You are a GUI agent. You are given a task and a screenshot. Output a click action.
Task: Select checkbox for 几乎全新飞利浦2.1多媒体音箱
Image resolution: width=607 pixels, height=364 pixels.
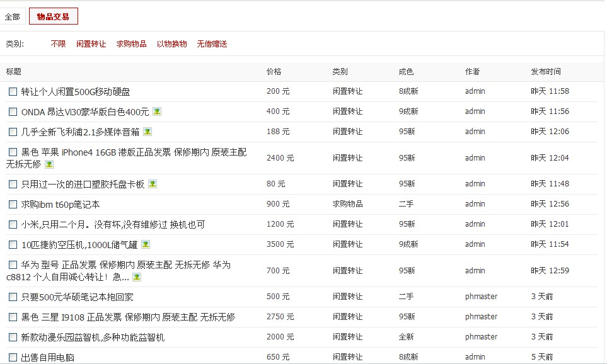(13, 132)
